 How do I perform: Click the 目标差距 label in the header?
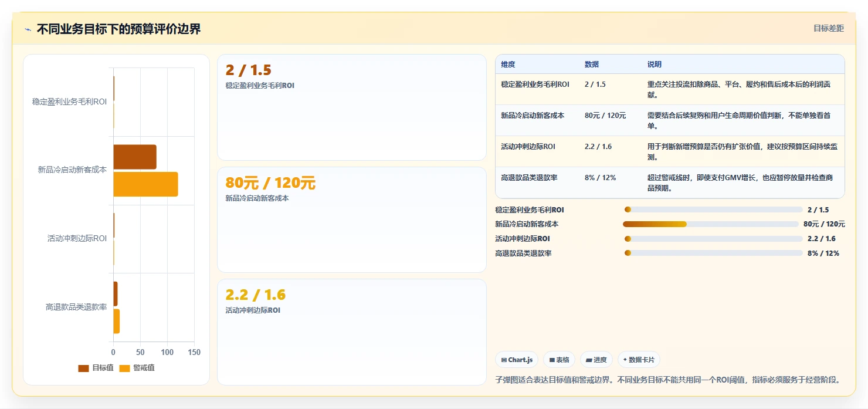pos(829,28)
